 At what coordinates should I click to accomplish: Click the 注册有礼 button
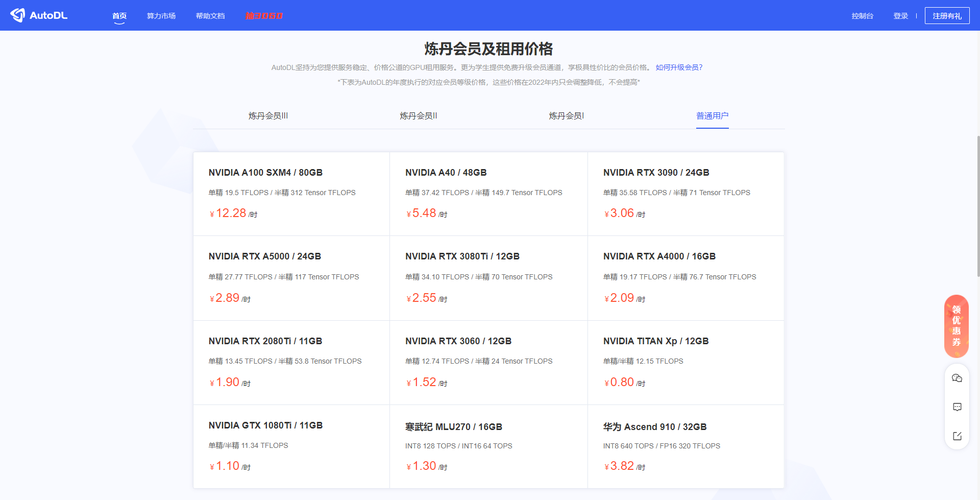(947, 16)
